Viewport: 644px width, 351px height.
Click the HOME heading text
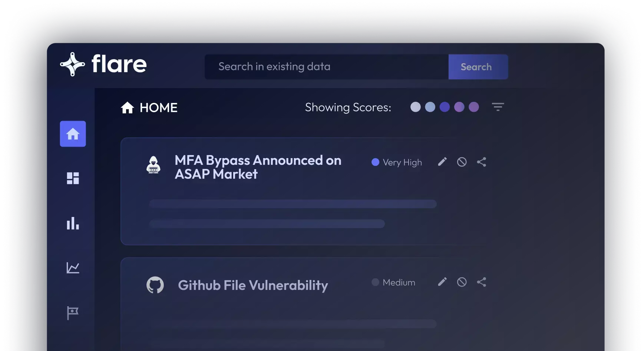(159, 108)
